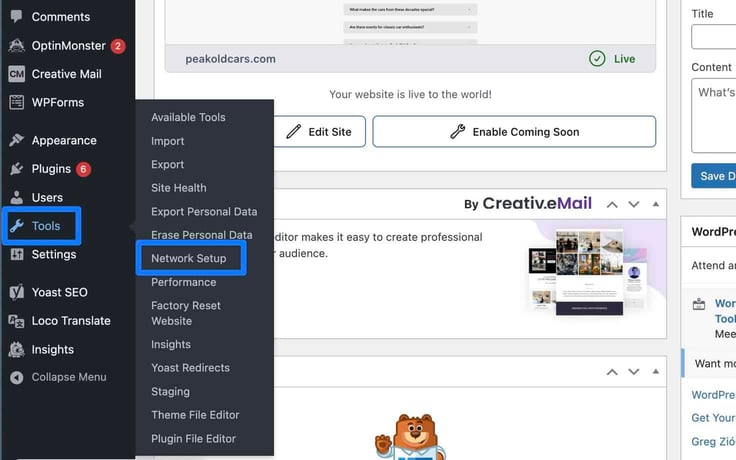
Task: Click the Content textarea
Action: 713,115
